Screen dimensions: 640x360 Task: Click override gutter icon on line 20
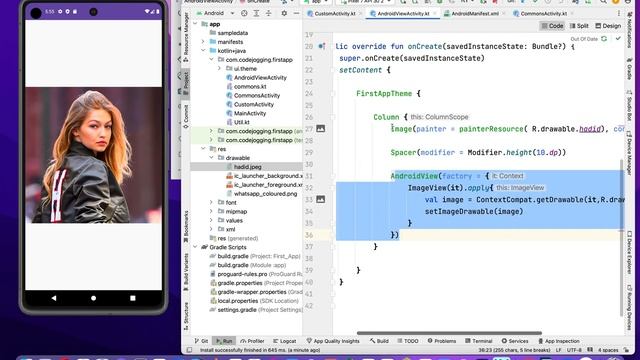(x=322, y=46)
